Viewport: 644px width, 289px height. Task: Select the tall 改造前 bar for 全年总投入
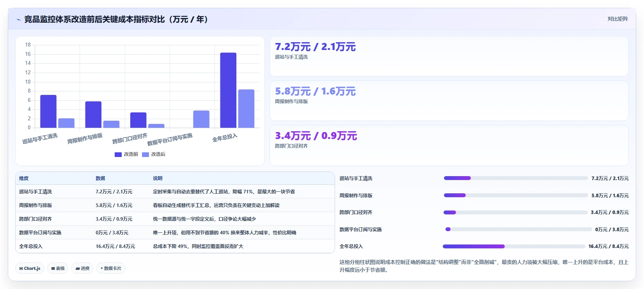point(228,90)
